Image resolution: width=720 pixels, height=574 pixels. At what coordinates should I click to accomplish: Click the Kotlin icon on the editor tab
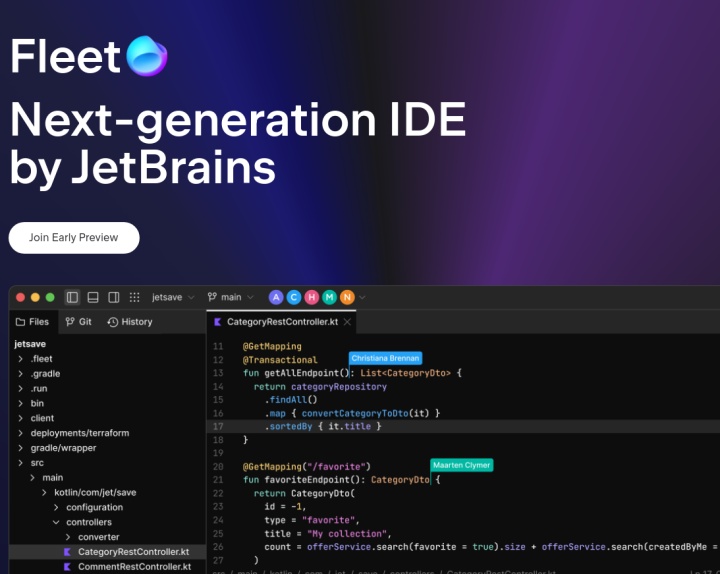[x=218, y=322]
